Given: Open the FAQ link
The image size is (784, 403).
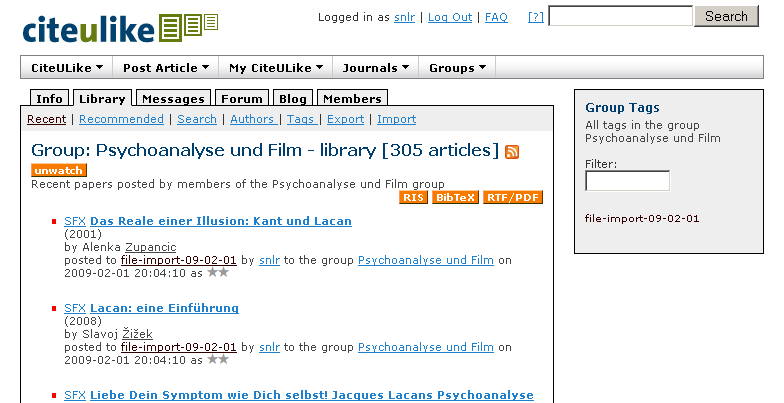Looking at the screenshot, I should click(496, 18).
